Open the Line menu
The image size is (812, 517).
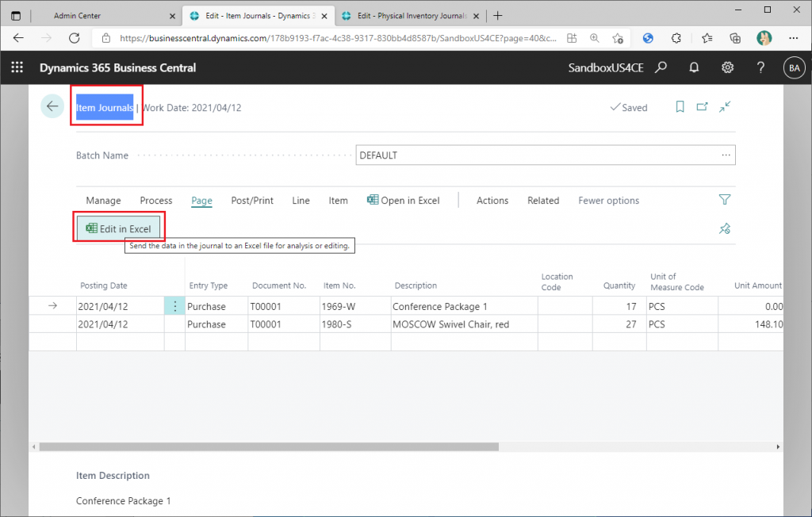point(301,201)
